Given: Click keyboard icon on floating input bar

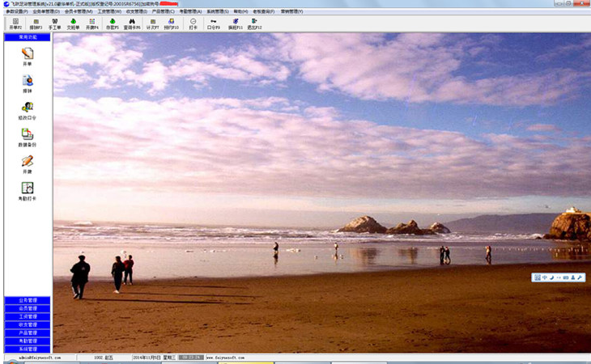Looking at the screenshot, I should (x=566, y=277).
